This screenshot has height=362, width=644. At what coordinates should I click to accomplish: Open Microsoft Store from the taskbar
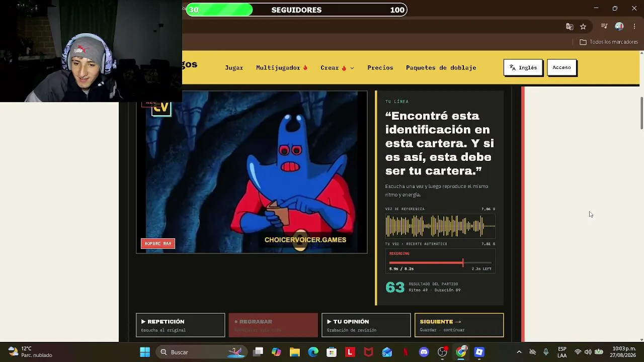point(332,352)
